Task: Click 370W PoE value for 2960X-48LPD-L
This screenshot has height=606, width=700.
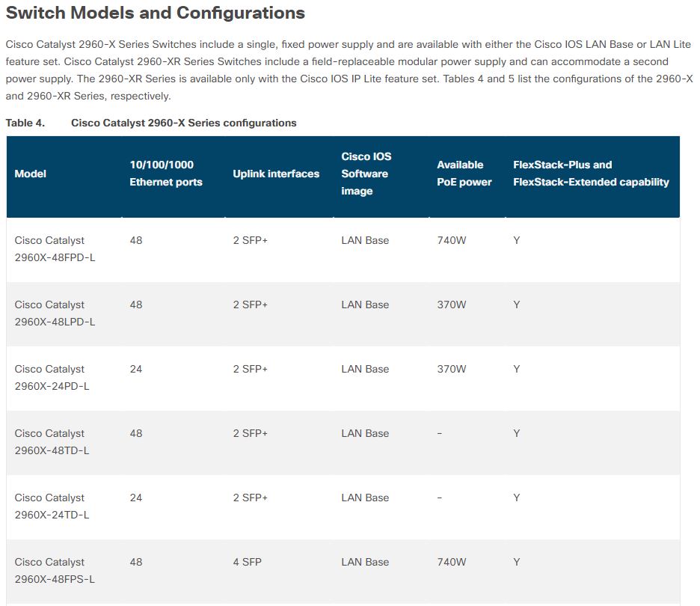Action: [452, 304]
